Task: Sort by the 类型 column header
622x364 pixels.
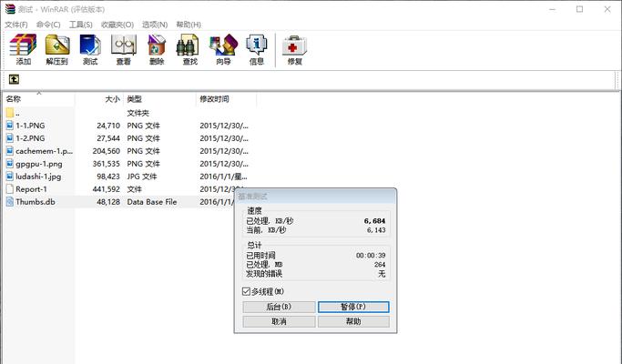Action: pos(159,99)
